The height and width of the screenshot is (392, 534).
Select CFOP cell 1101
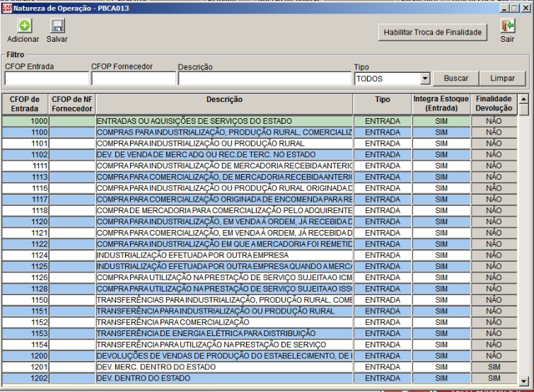pyautogui.click(x=25, y=144)
